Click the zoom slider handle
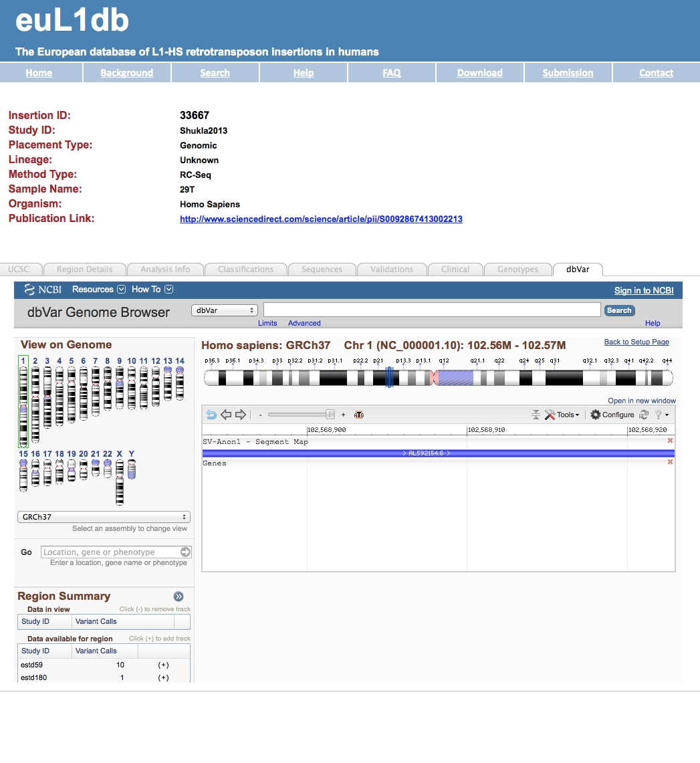The width and height of the screenshot is (700, 763). pyautogui.click(x=330, y=415)
